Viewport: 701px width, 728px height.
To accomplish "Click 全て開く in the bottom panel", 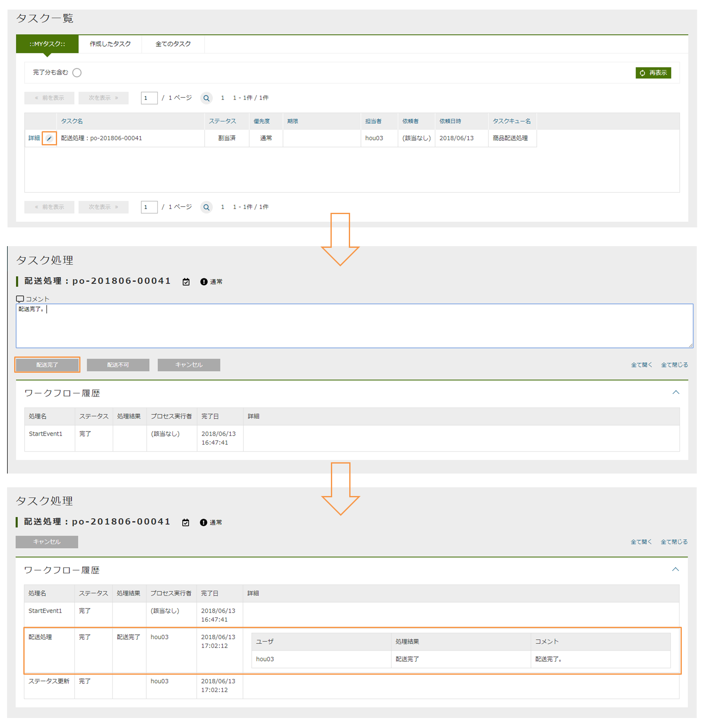I will click(x=641, y=542).
